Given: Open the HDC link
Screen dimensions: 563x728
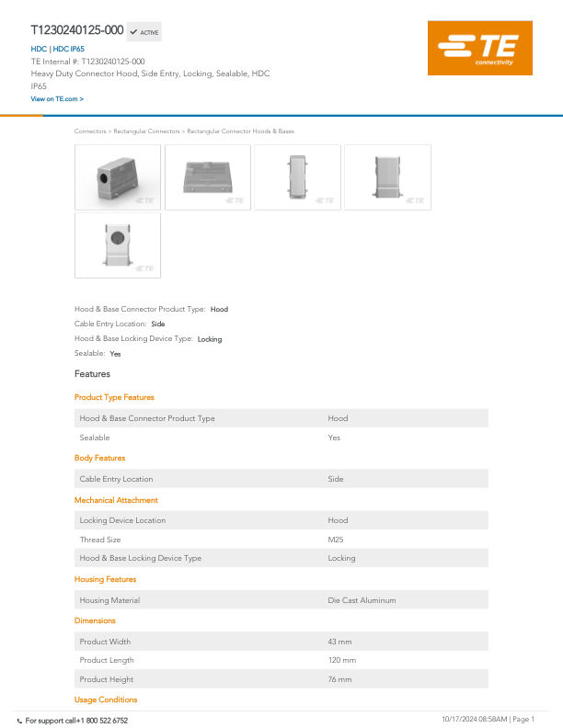Looking at the screenshot, I should coord(39,49).
